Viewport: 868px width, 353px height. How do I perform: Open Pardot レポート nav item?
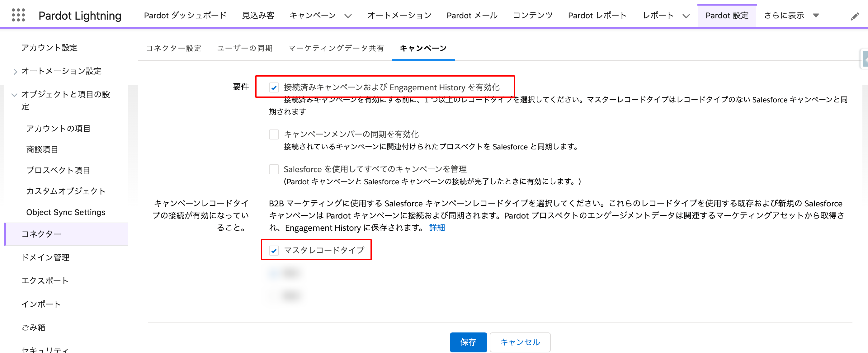pyautogui.click(x=597, y=16)
